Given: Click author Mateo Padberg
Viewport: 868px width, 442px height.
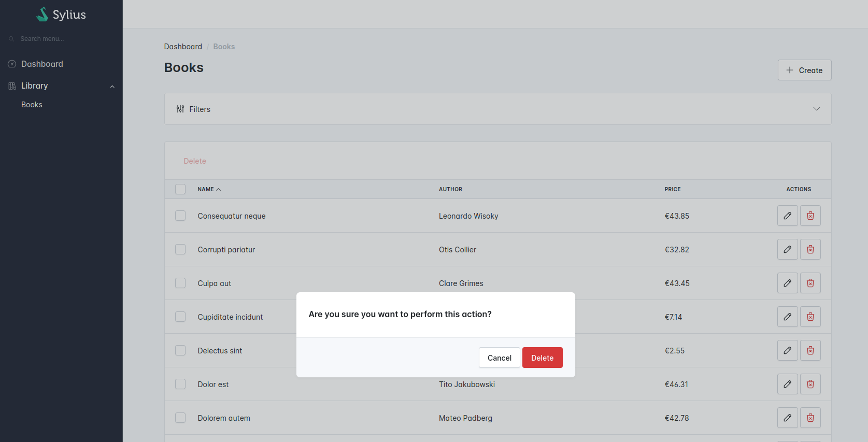Looking at the screenshot, I should (465, 418).
